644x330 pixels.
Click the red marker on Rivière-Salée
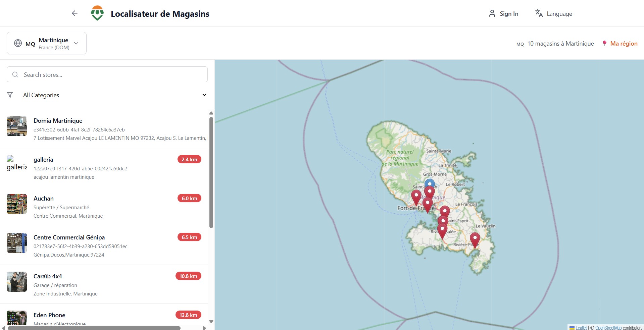click(x=442, y=231)
